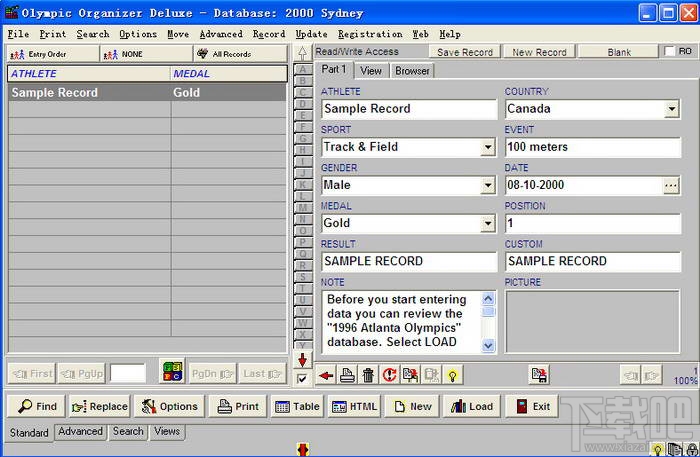This screenshot has height=457, width=700.
Task: Click the All Records filter button
Action: [x=240, y=54]
